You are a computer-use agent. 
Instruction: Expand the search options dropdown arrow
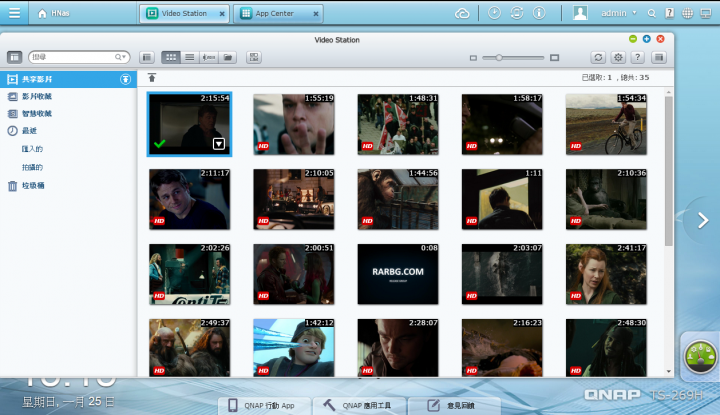(x=121, y=57)
